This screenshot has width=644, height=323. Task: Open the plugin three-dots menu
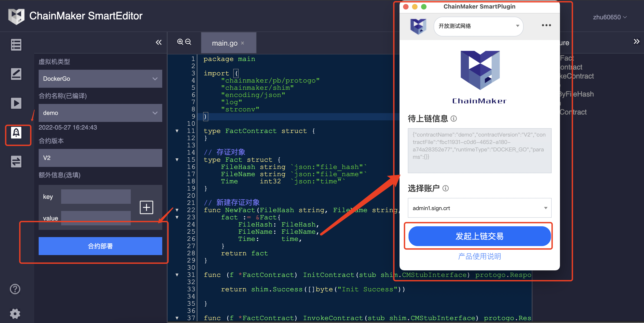click(546, 25)
